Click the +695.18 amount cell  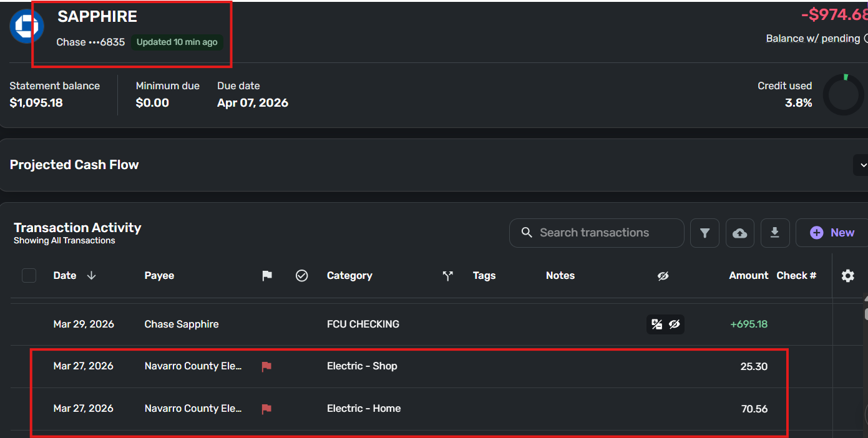tap(749, 324)
